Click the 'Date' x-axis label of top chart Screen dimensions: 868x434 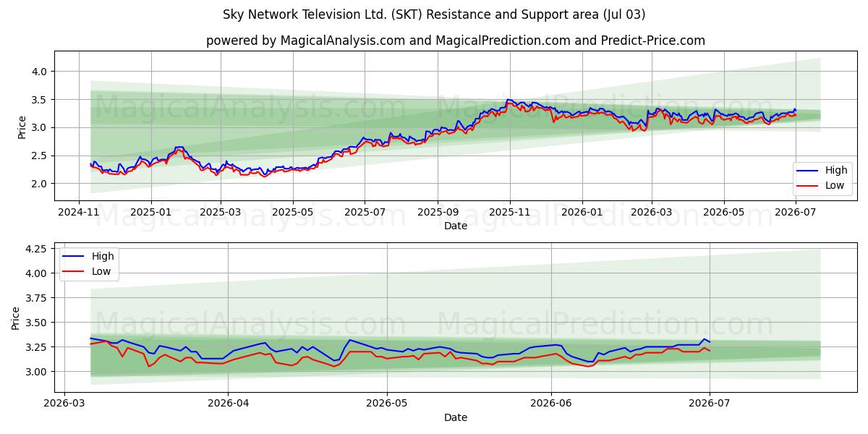pos(456,226)
